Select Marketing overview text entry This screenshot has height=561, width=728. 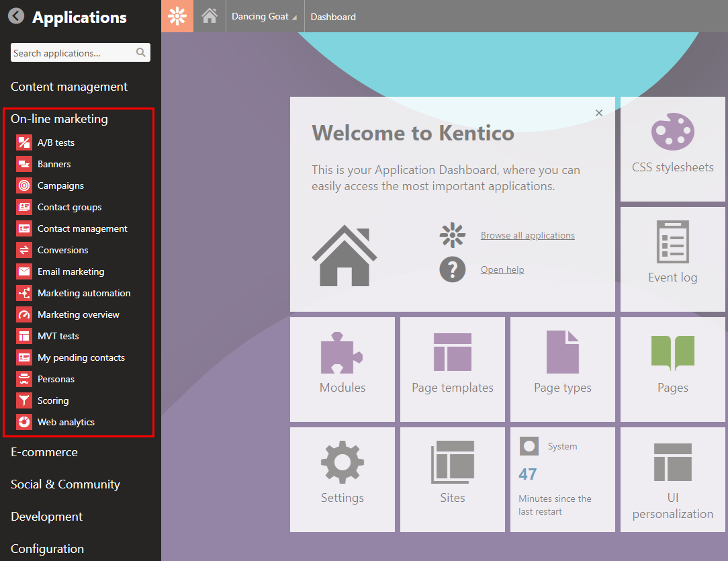(78, 314)
